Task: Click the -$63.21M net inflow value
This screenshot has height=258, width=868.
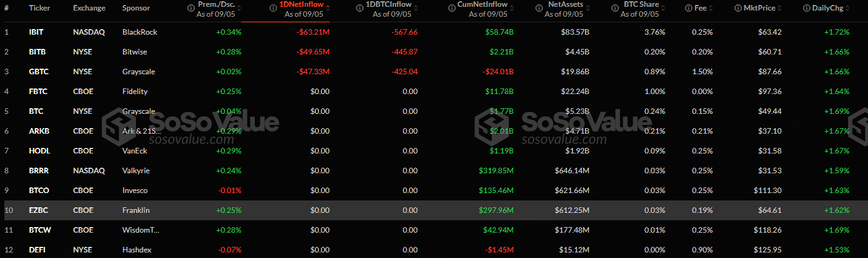Action: (x=313, y=32)
